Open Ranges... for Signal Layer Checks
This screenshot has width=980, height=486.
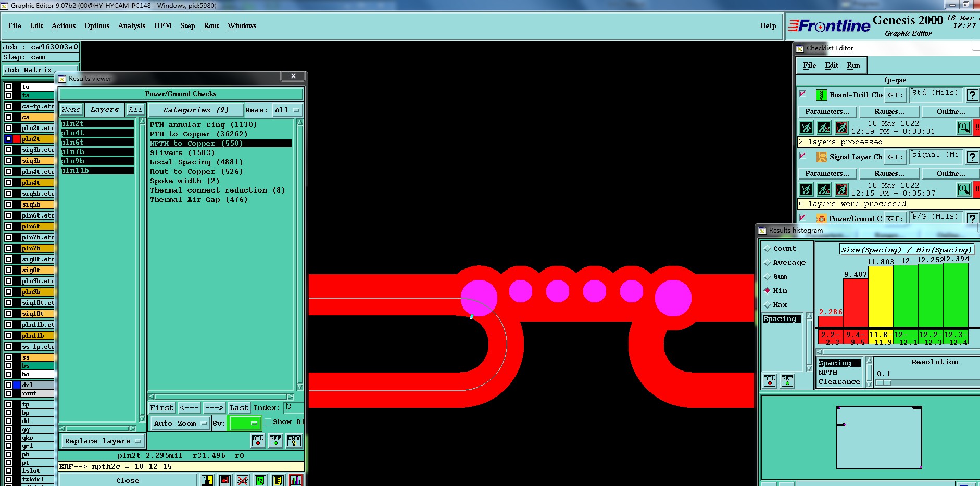pos(889,173)
